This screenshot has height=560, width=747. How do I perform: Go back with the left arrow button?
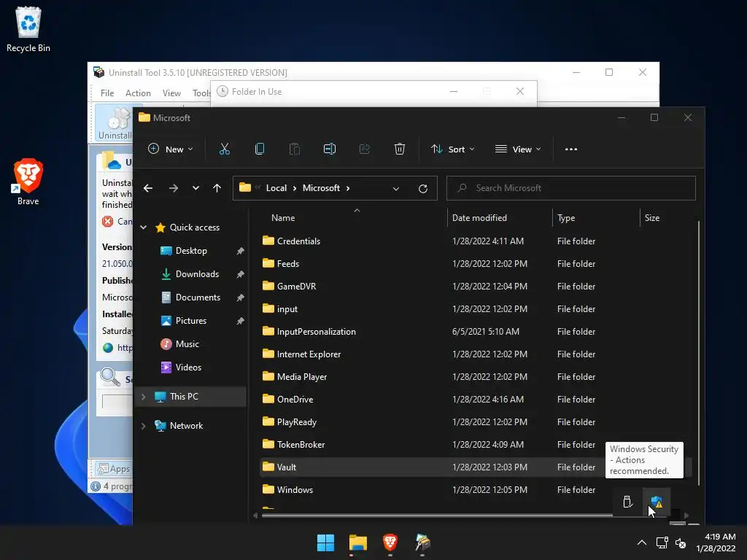pos(148,188)
